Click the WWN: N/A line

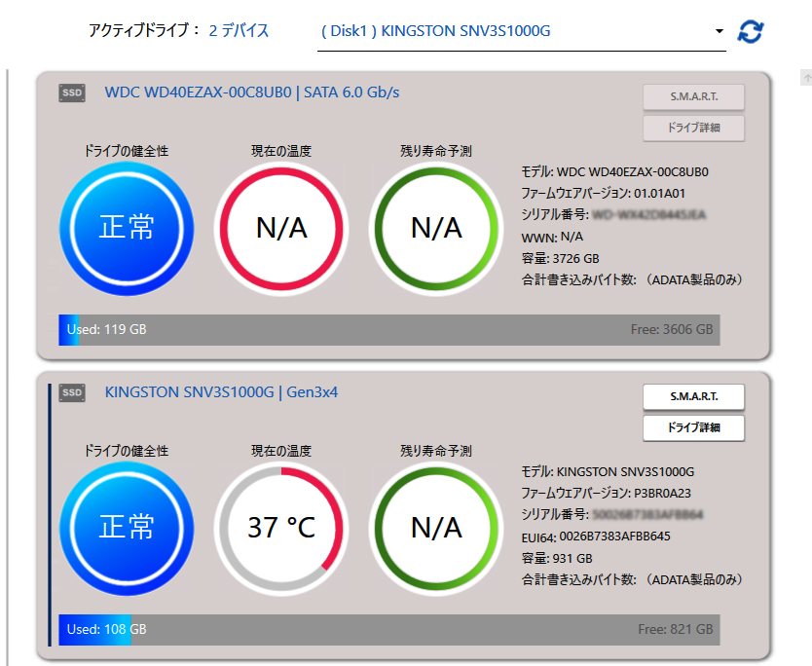[x=552, y=238]
